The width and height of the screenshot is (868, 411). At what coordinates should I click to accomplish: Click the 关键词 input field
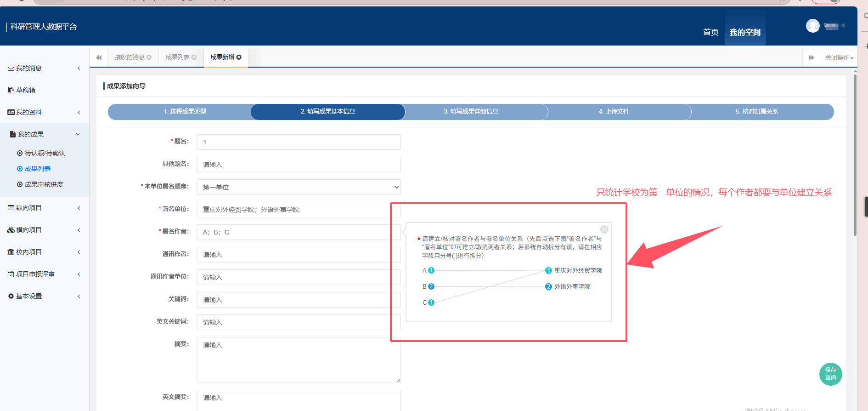coord(299,300)
